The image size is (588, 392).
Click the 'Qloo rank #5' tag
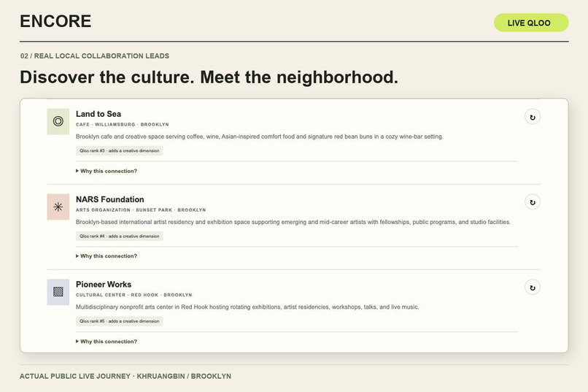click(119, 321)
